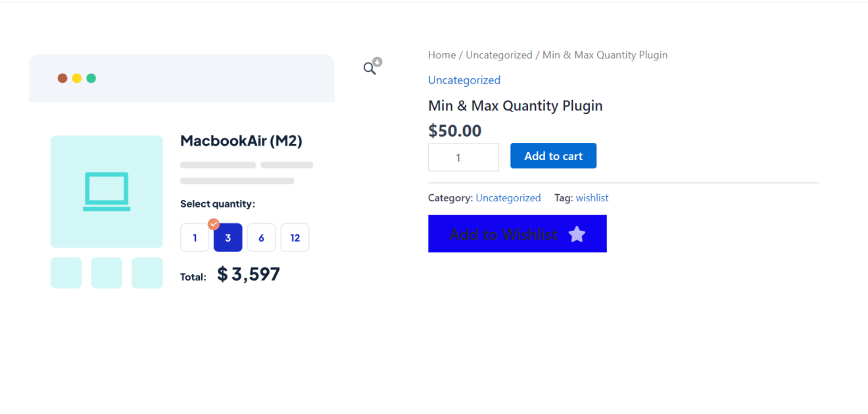The height and width of the screenshot is (414, 868).
Task: Open the blue Uncategorized link above the title
Action: click(464, 80)
